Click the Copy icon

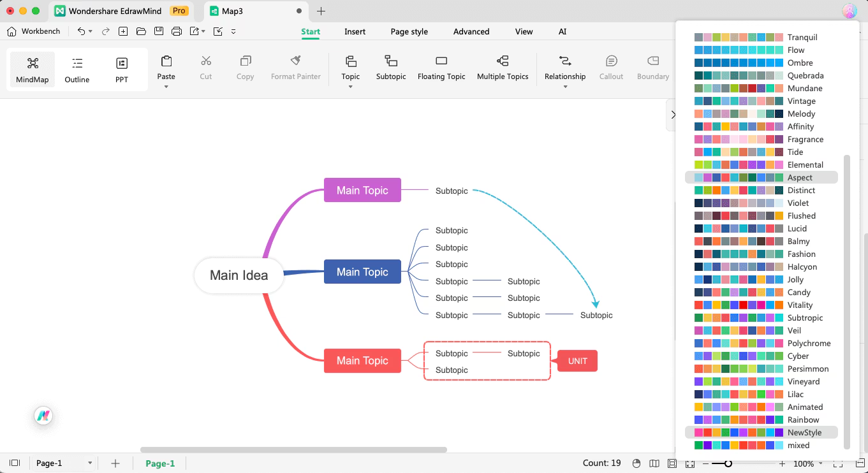pos(246,61)
